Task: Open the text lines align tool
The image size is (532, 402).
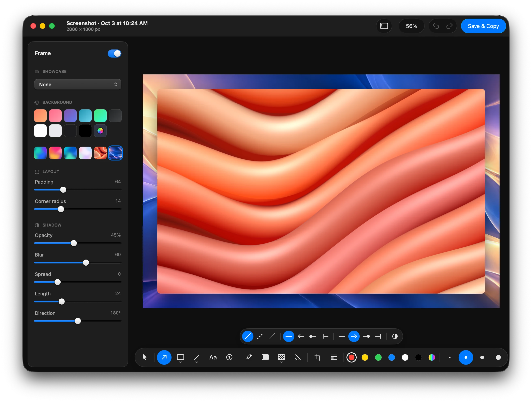Action: pyautogui.click(x=334, y=357)
